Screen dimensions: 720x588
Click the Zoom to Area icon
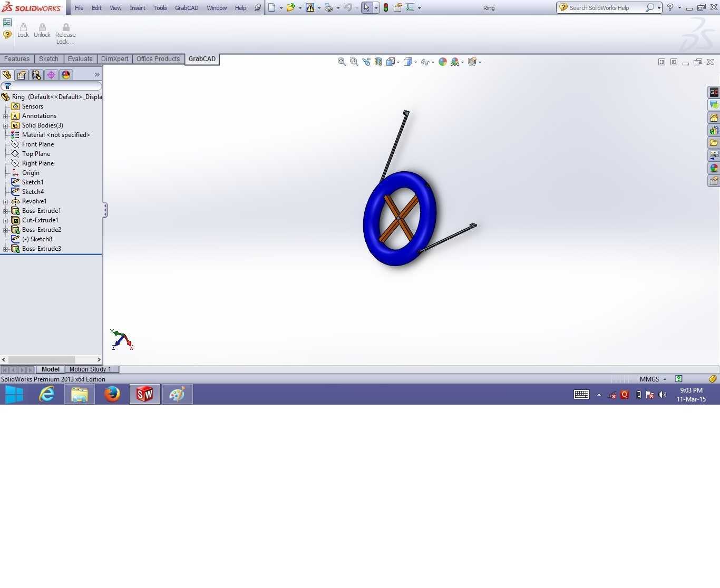click(x=354, y=62)
